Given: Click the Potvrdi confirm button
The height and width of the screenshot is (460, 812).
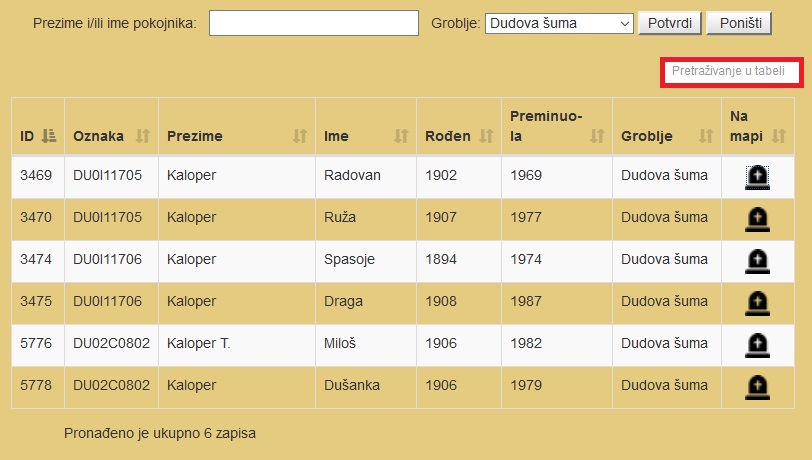Looking at the screenshot, I should click(x=670, y=23).
